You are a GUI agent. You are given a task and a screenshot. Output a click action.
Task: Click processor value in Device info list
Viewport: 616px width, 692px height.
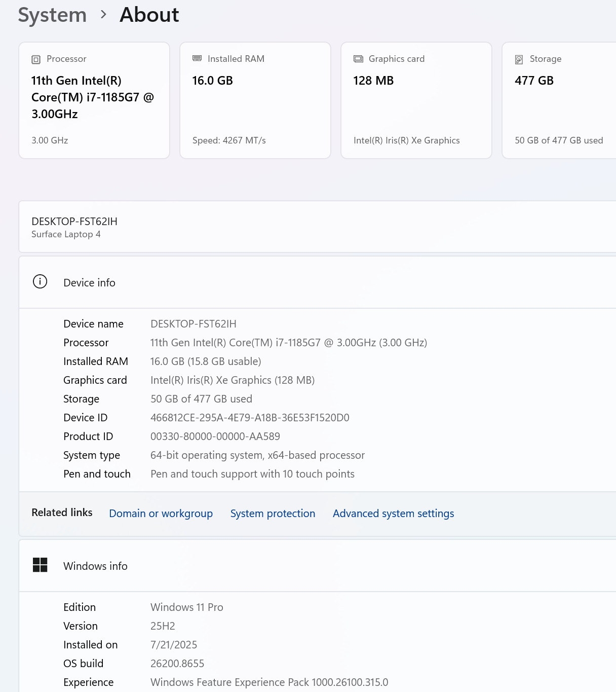289,343
